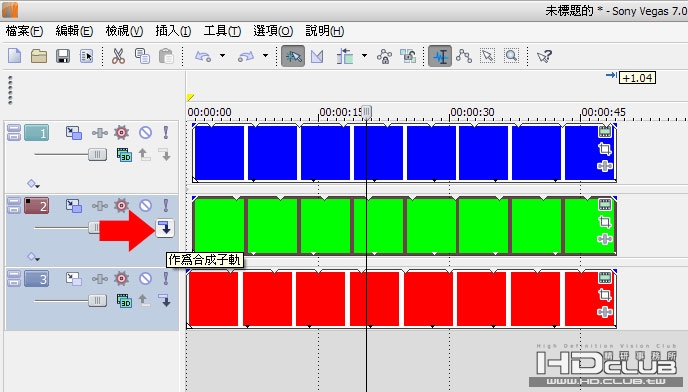Expand the Redo history dropdown arrow

tap(265, 56)
